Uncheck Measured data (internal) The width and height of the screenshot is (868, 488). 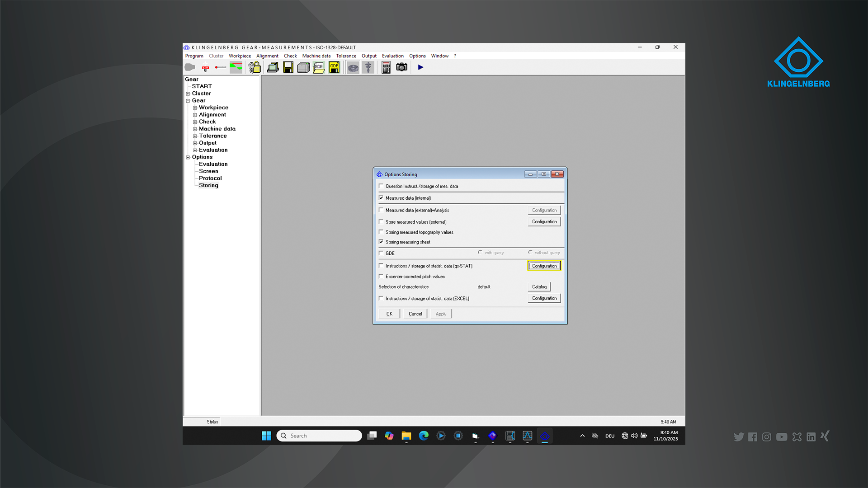[381, 198]
